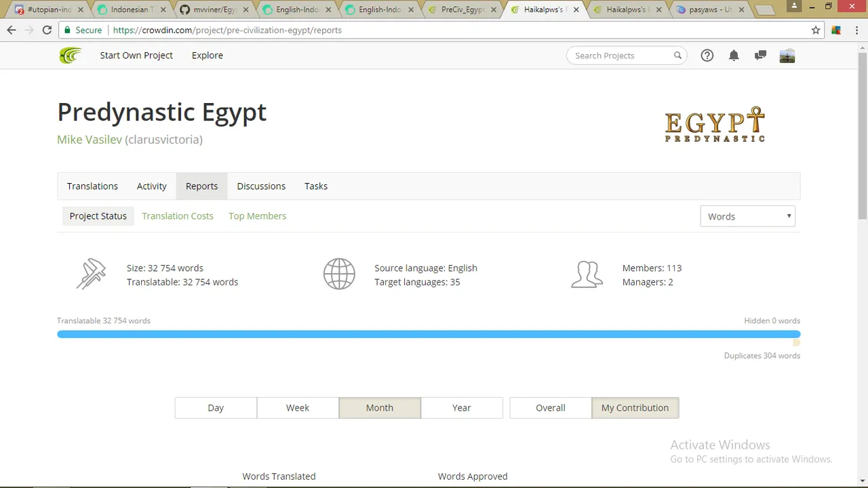Close the PreCiv_Egypt browser tab
Viewport: 868px width, 488px height.
(494, 10)
